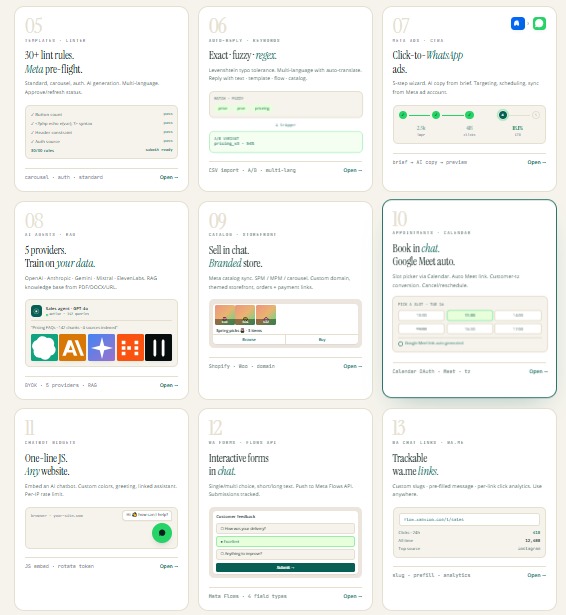
Task: Open the Click-to-WhatsApp ads card
Action: click(x=537, y=162)
